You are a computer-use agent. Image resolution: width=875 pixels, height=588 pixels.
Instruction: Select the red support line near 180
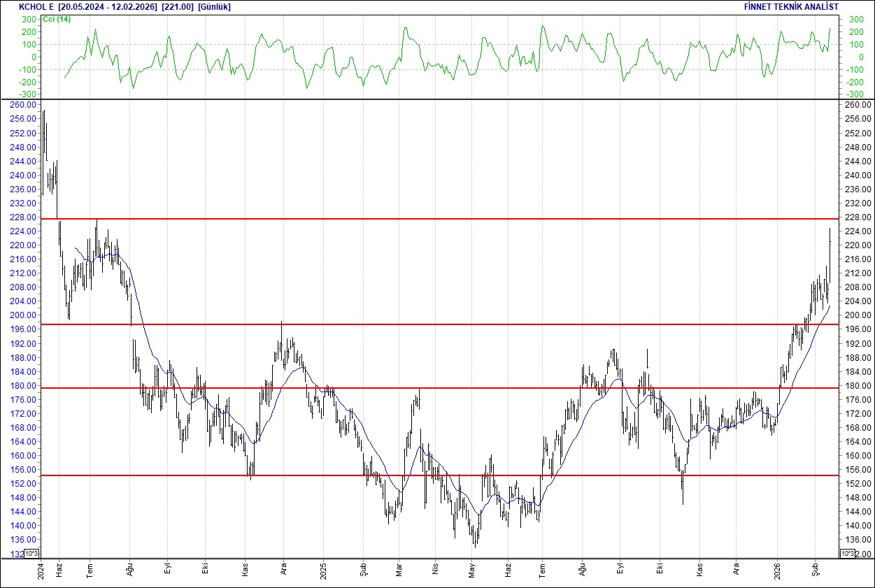point(420,387)
